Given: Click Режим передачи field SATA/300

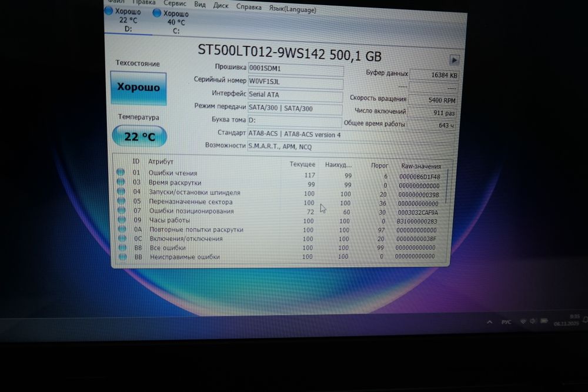Looking at the screenshot, I should (295, 109).
